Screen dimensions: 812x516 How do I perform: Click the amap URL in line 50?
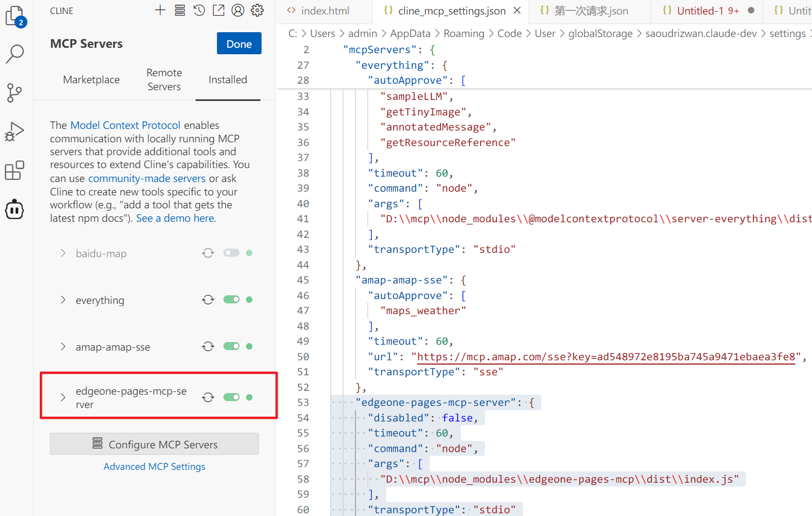[x=606, y=357]
